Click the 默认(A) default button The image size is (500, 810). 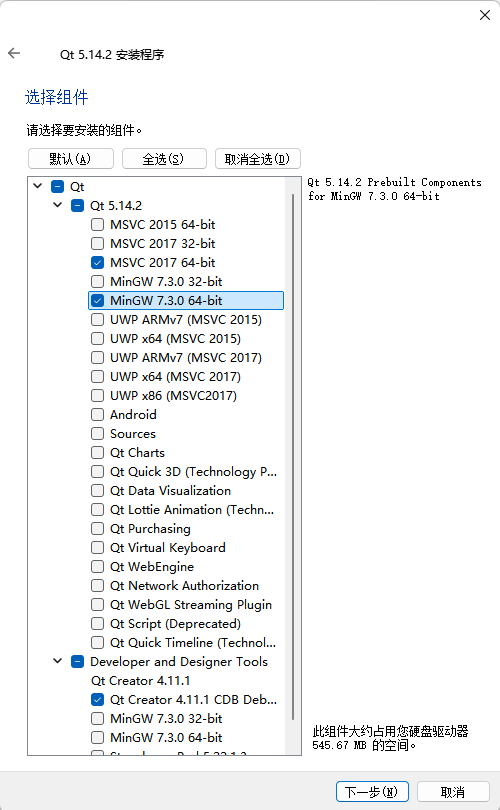pos(71,159)
